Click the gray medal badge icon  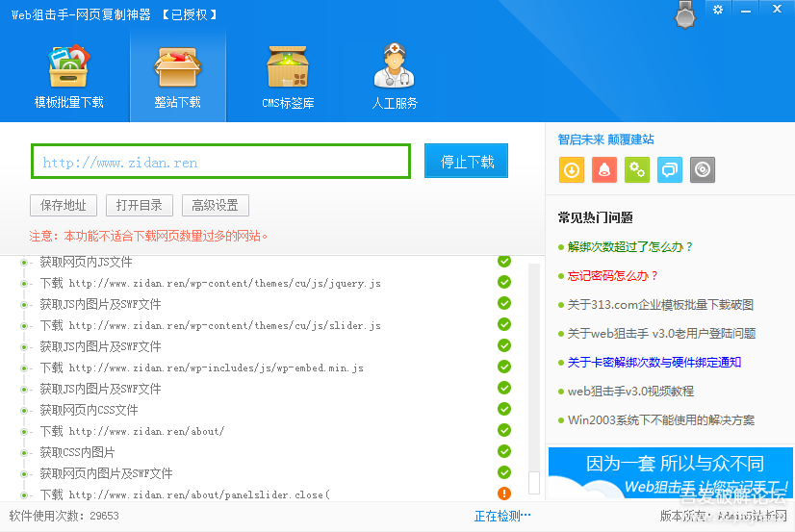685,16
